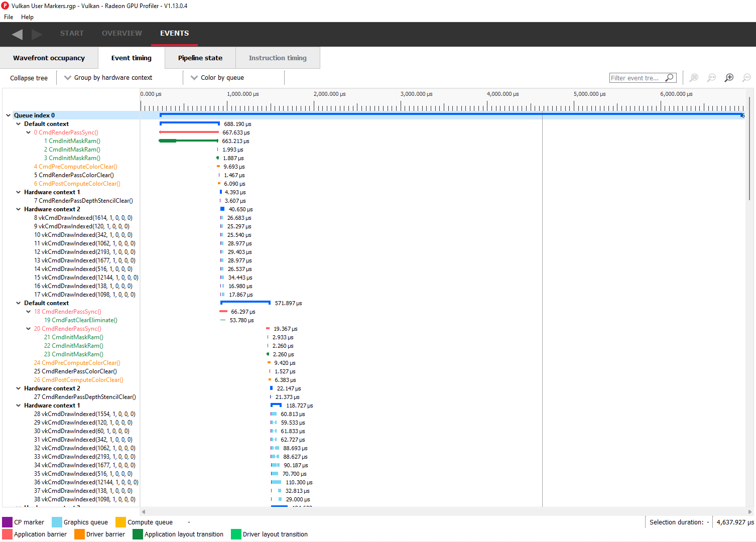The width and height of the screenshot is (756, 542).
Task: Click the zoom out magnifier icon
Action: point(746,78)
